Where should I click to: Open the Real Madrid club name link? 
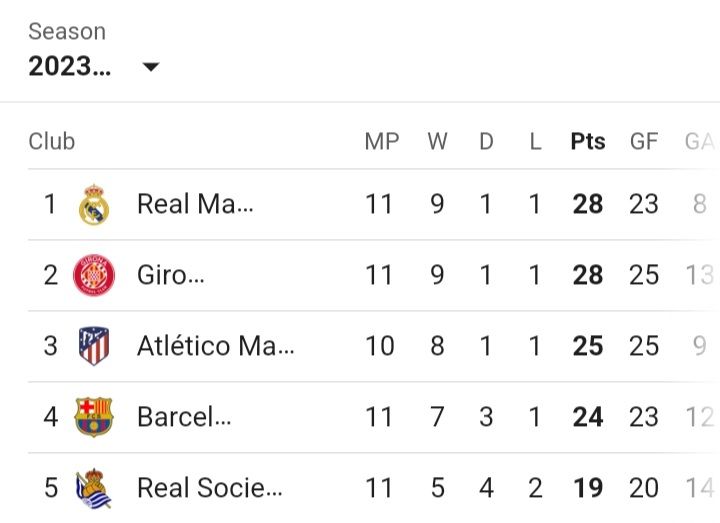(x=195, y=204)
